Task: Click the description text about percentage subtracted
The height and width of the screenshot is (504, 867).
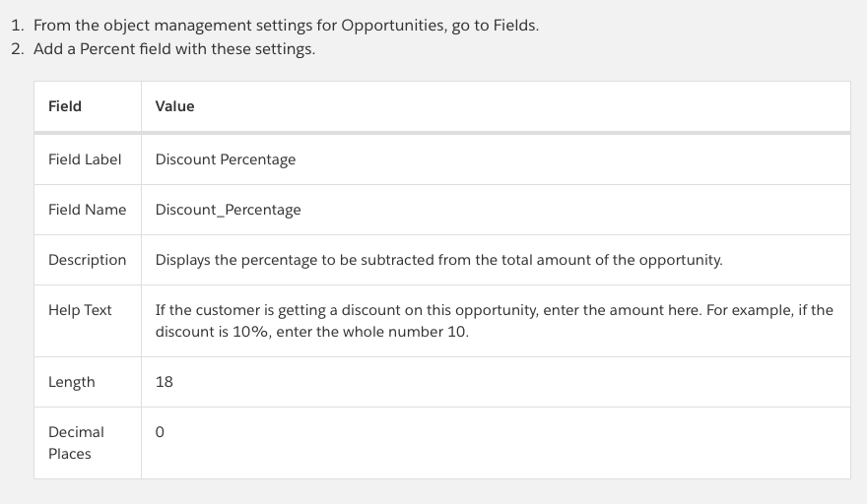Action: (438, 260)
